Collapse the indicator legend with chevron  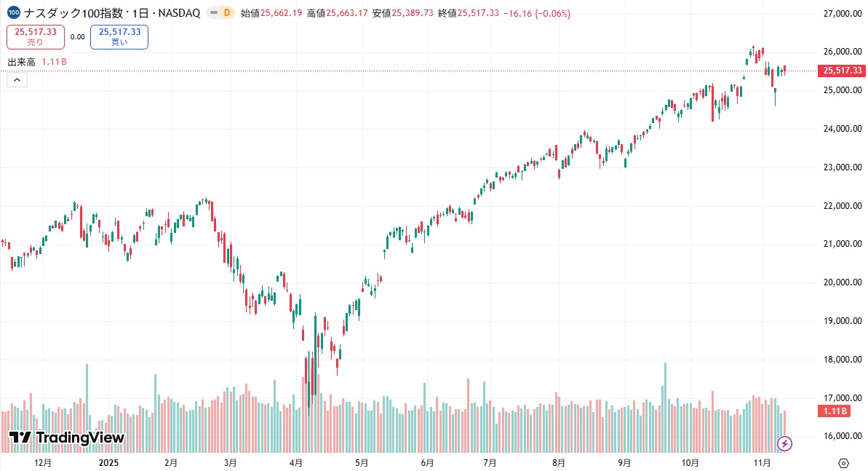17,80
